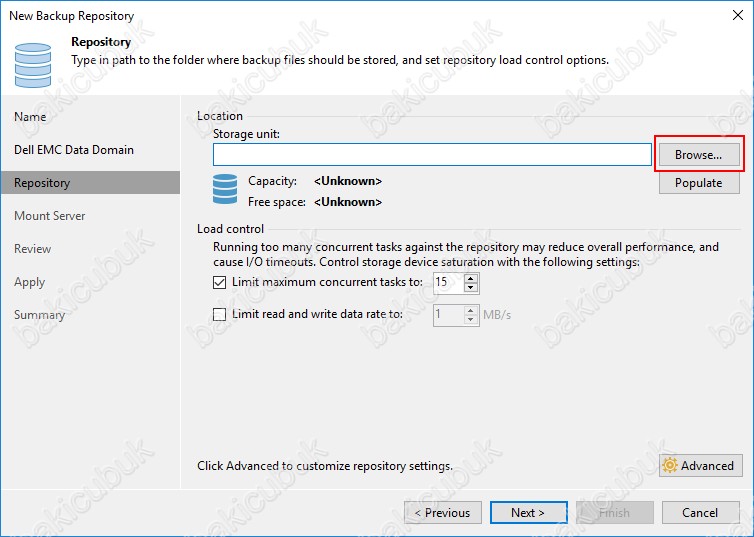Click the Load control section heading
Screen dimensions: 754x537
(230, 229)
